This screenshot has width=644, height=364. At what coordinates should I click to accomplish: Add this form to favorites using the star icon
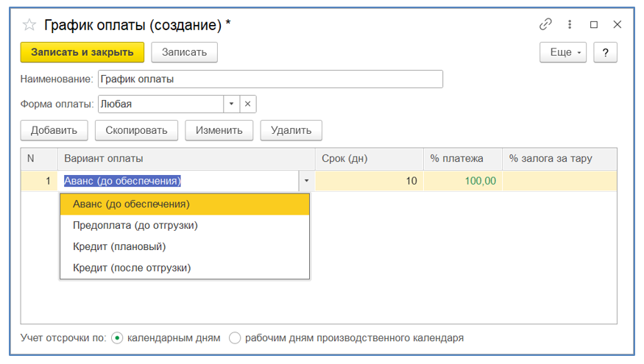[29, 25]
